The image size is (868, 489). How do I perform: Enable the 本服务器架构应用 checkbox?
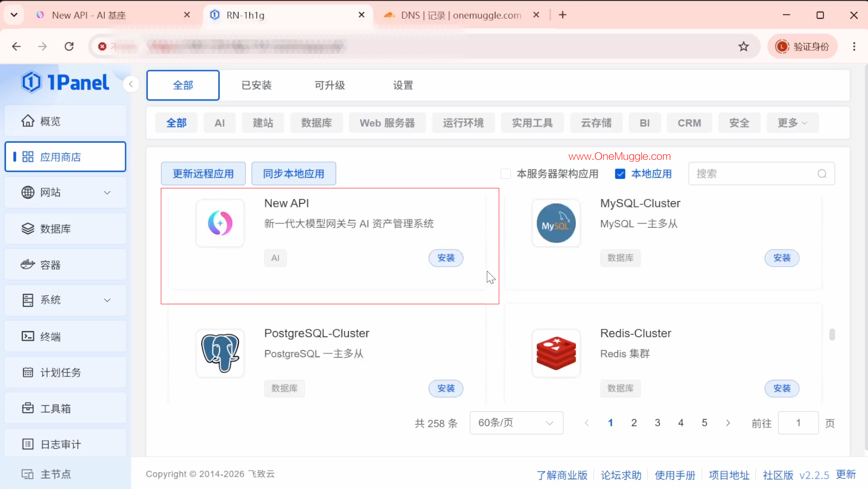pyautogui.click(x=506, y=174)
